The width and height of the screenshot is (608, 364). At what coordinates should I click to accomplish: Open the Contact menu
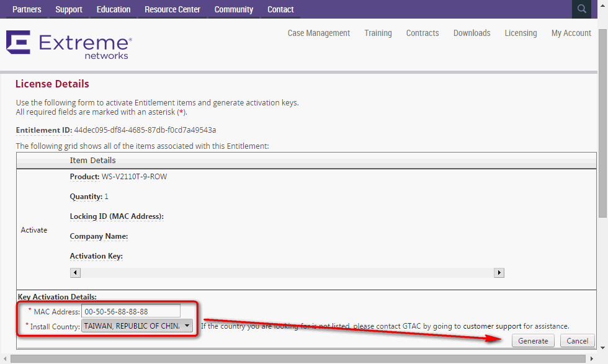tap(280, 9)
